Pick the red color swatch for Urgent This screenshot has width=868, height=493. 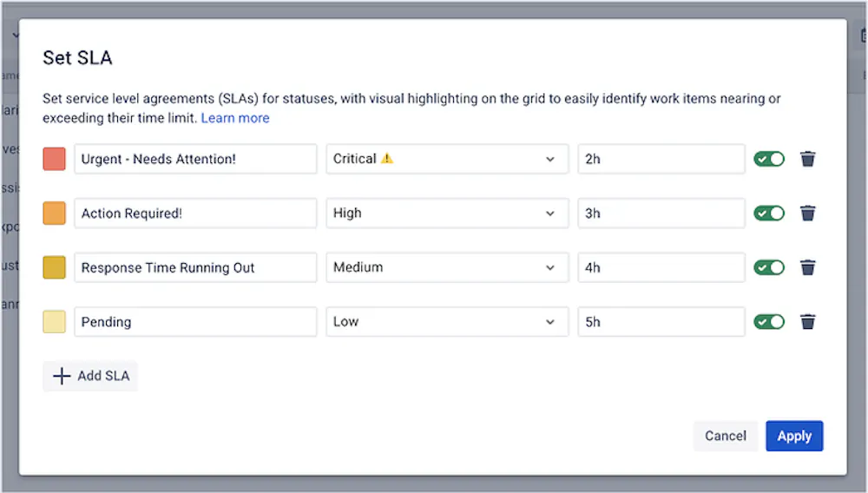54,159
